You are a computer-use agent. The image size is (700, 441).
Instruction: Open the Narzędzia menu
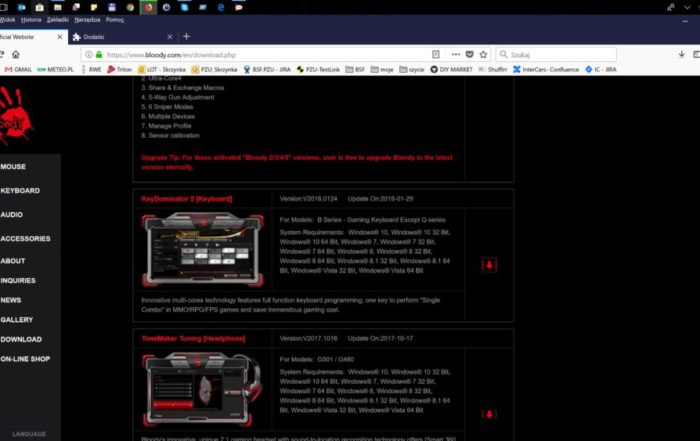point(87,20)
